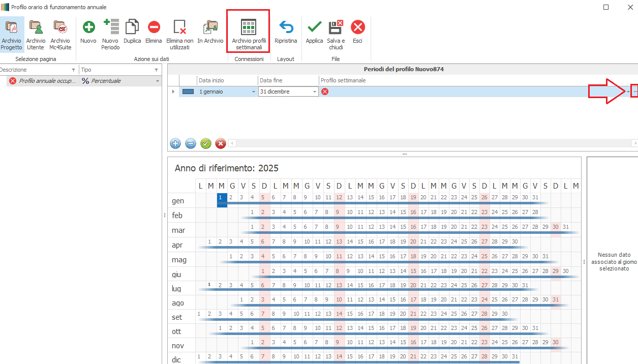Open Descrizione column filter
The image size is (638, 364).
[74, 70]
